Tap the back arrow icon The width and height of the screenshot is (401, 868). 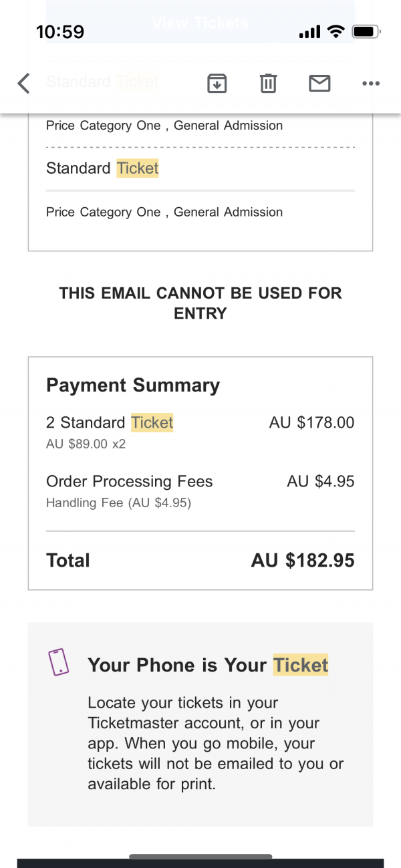(x=24, y=84)
